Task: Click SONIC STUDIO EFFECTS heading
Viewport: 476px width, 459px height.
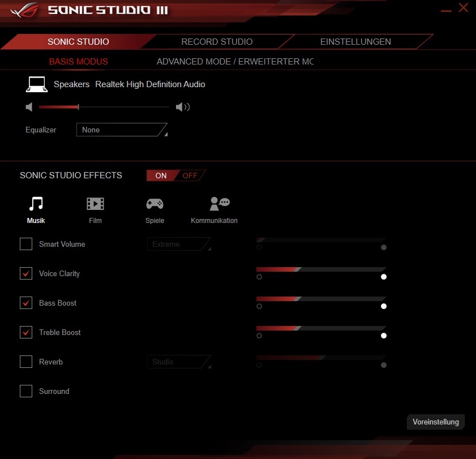Action: (x=71, y=175)
